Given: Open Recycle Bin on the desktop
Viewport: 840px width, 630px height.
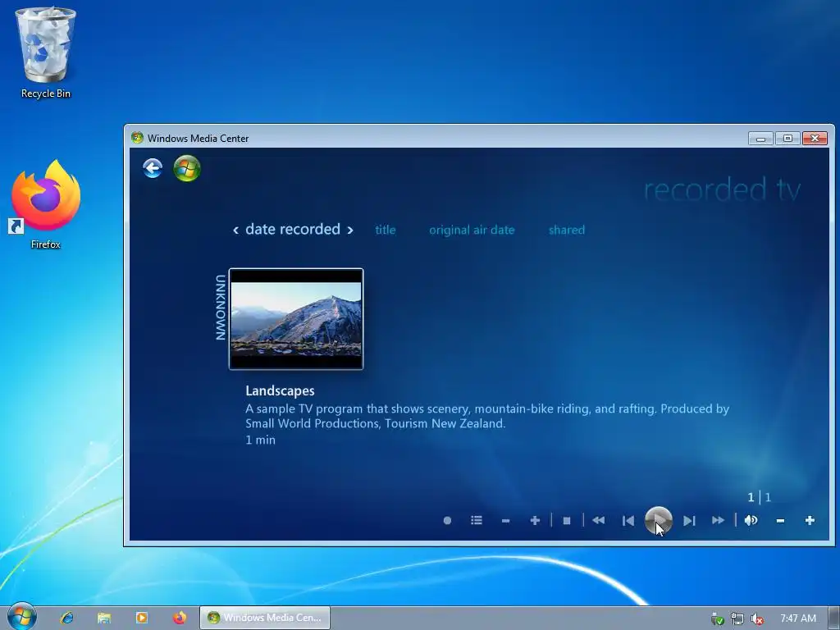Looking at the screenshot, I should tap(46, 52).
